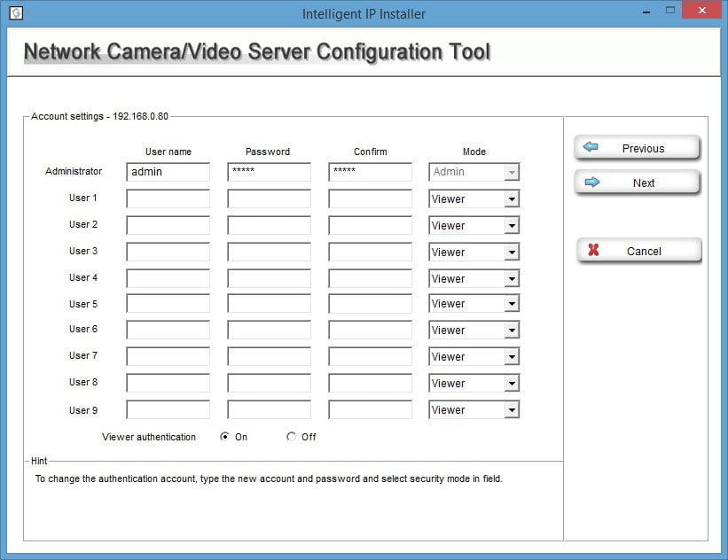Focus the Administrator user name field
Screen dimensions: 728x560
pyautogui.click(x=168, y=172)
